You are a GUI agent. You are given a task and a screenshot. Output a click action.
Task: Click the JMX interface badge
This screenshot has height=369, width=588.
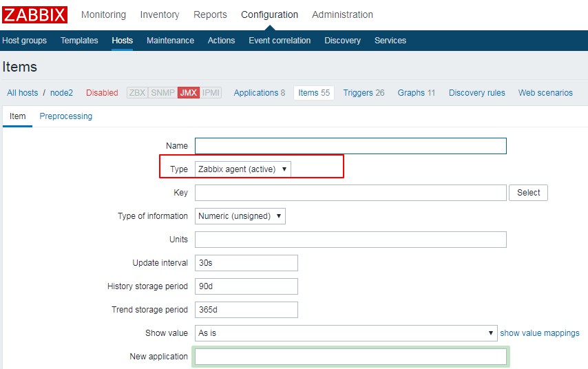(x=188, y=93)
